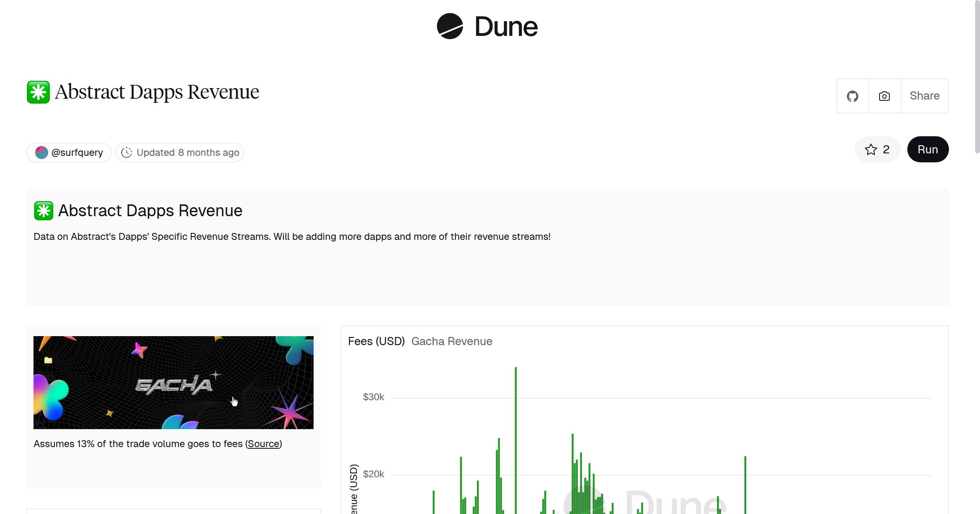The width and height of the screenshot is (980, 514).
Task: Open the Source link below the Gacha image
Action: click(x=263, y=443)
